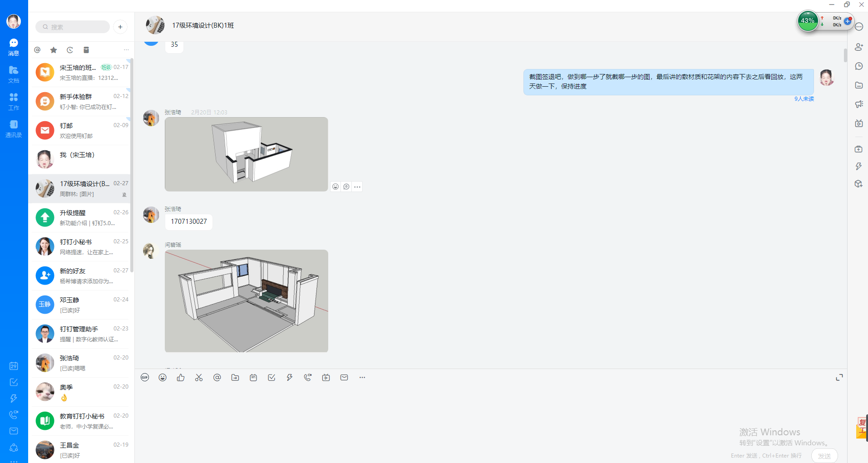Expand more tools in the message toolbar
Image resolution: width=868 pixels, height=463 pixels.
pyautogui.click(x=362, y=378)
